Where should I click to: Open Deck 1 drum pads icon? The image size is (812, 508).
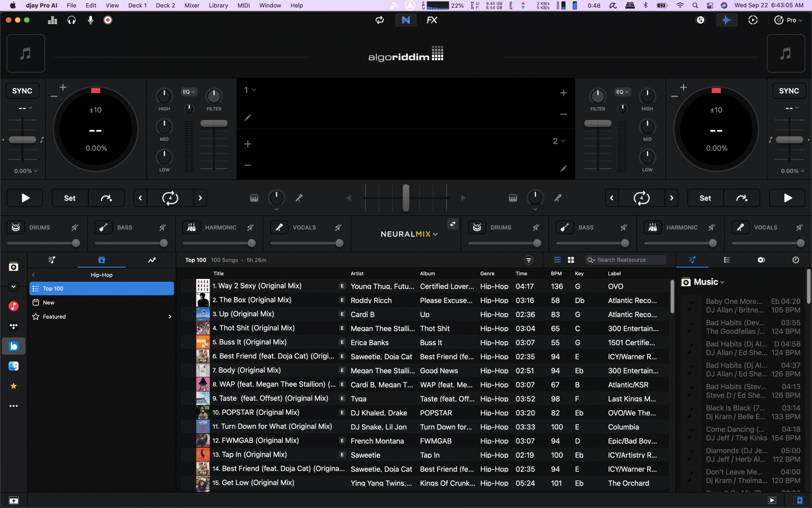click(254, 198)
